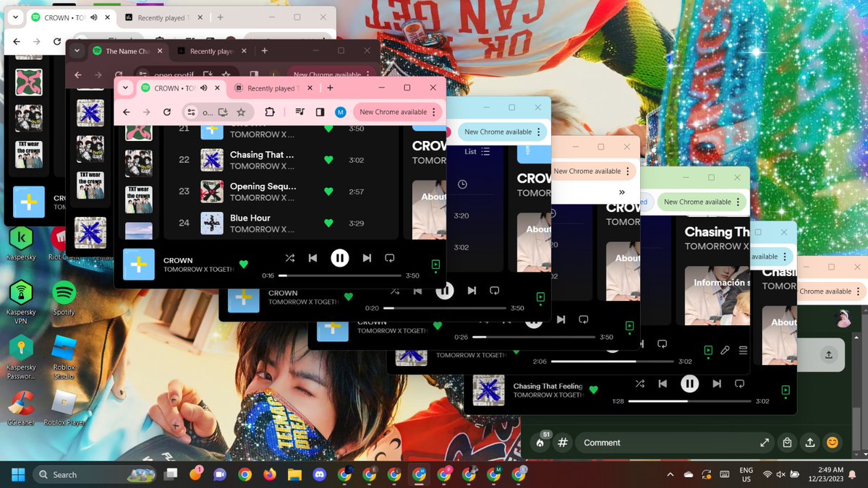The width and height of the screenshot is (868, 488).
Task: Open tab search dropdown in white window
Action: coord(16,17)
